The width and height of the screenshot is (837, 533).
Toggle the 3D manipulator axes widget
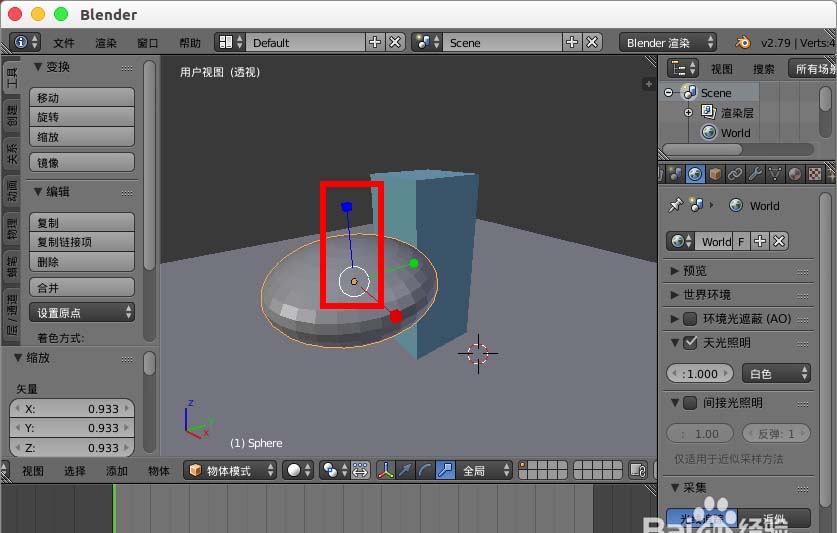pyautogui.click(x=385, y=470)
